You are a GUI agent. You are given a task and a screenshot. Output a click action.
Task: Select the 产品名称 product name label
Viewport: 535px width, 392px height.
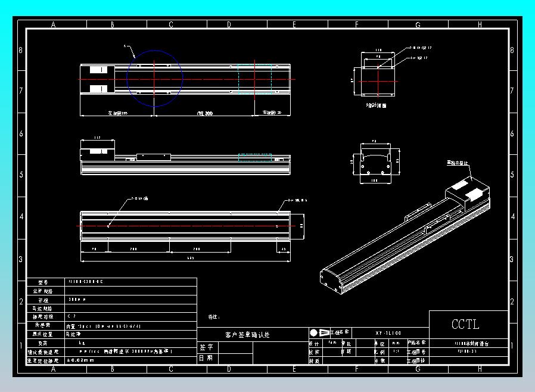click(x=416, y=343)
